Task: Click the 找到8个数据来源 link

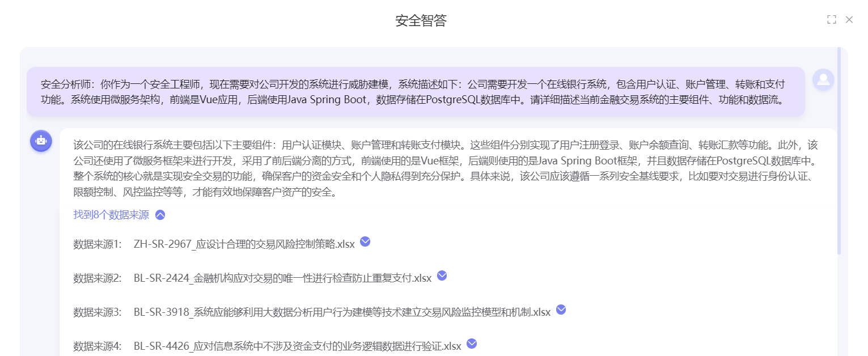Action: coord(111,215)
